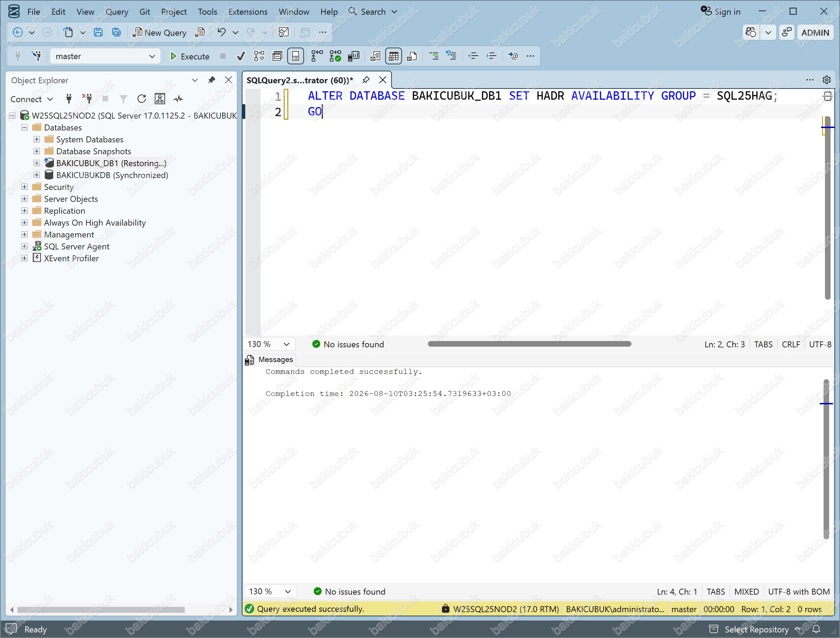Click Uncomment selected lines icon
Screen dimensions: 840x638
tap(452, 56)
